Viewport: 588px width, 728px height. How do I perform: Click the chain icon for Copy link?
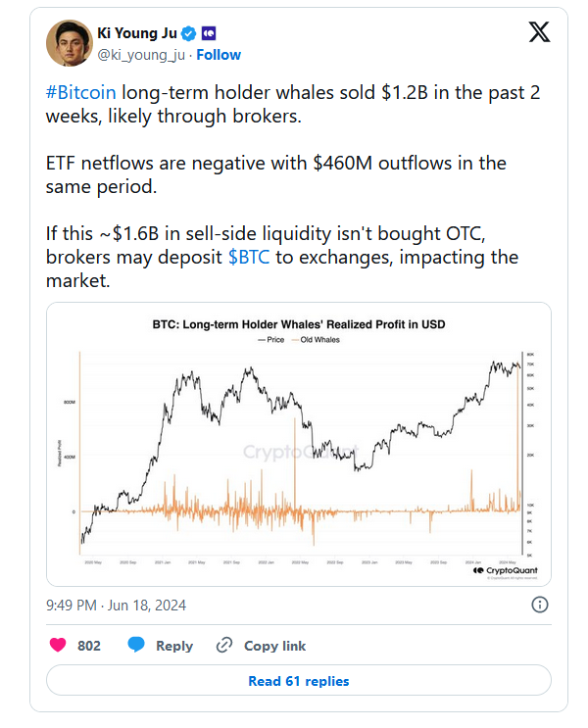(224, 645)
